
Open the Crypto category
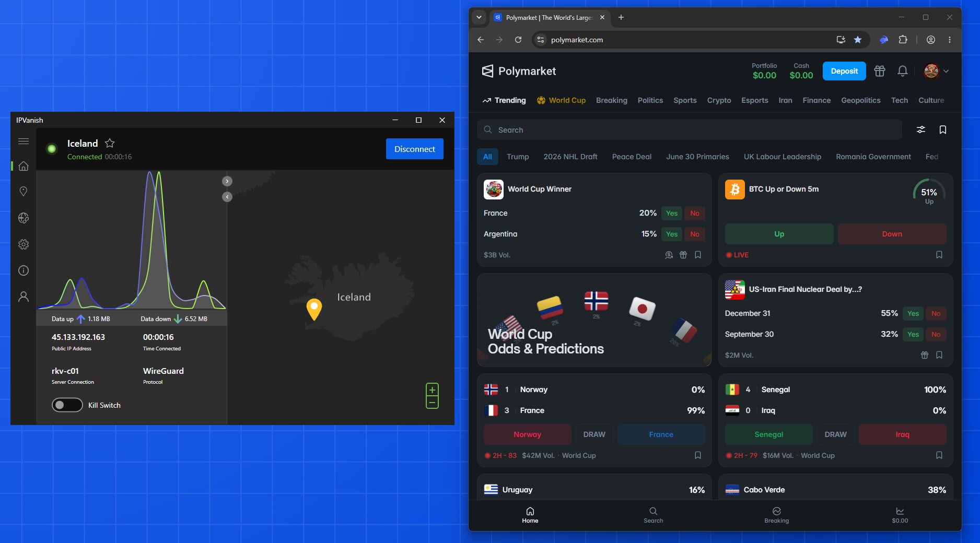click(719, 100)
